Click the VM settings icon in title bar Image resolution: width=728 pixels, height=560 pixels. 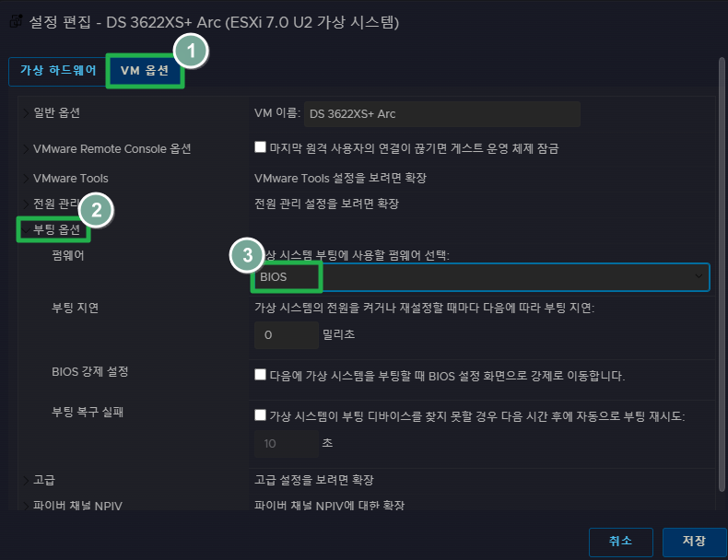pyautogui.click(x=16, y=18)
